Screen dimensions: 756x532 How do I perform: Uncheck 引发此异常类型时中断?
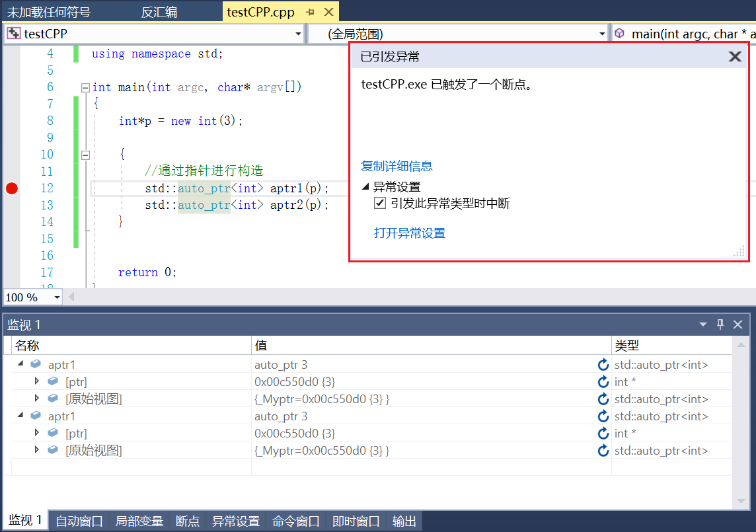coord(380,203)
